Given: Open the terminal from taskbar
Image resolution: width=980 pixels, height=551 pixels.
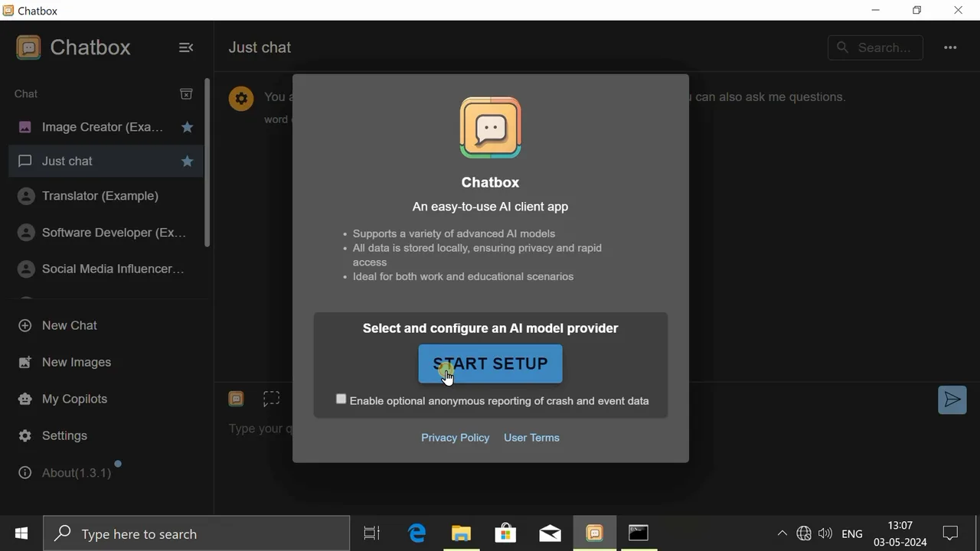Looking at the screenshot, I should 639,533.
